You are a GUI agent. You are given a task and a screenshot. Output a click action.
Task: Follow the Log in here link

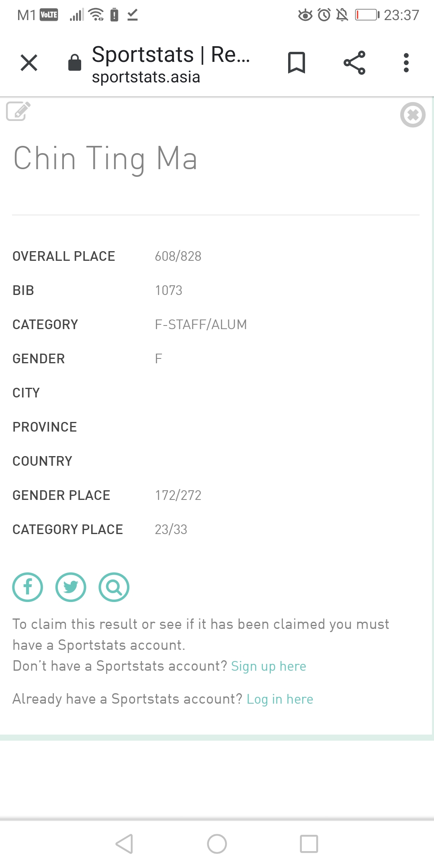(280, 699)
